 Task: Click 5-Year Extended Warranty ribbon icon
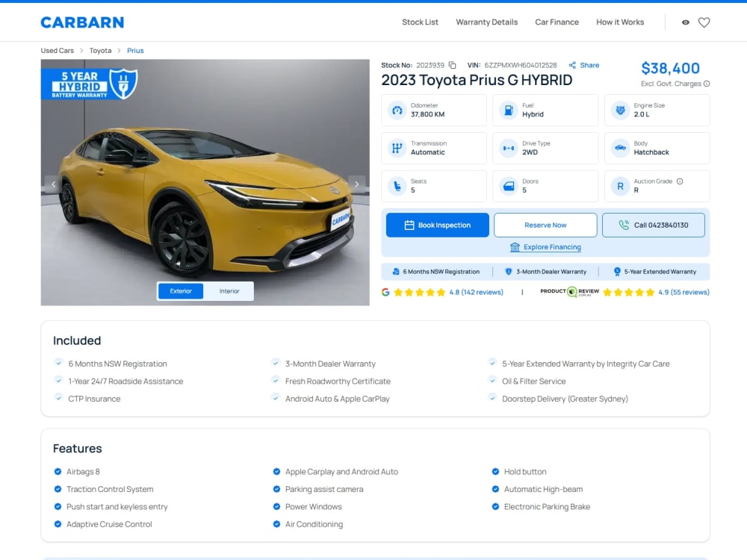coord(617,272)
